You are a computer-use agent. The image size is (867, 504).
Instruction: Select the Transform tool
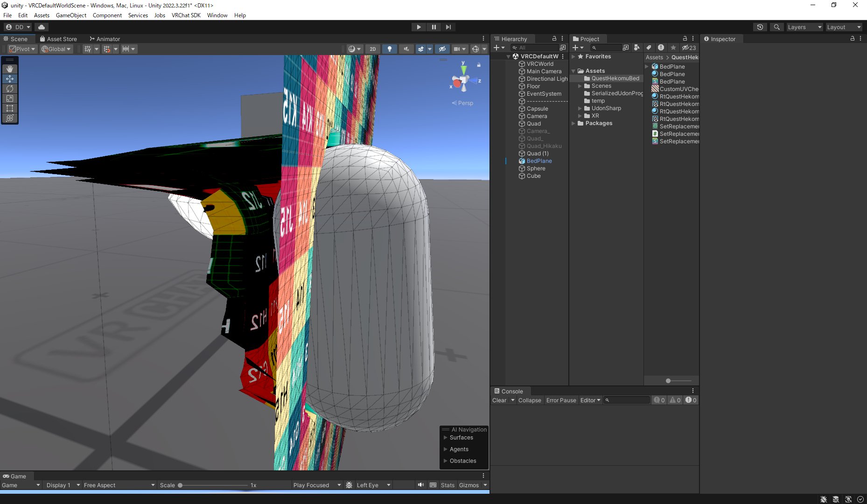(x=10, y=118)
